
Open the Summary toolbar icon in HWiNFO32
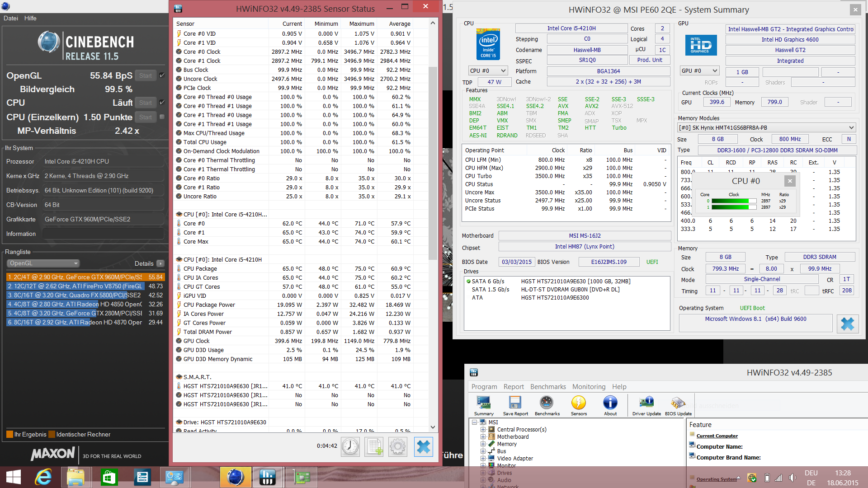484,405
